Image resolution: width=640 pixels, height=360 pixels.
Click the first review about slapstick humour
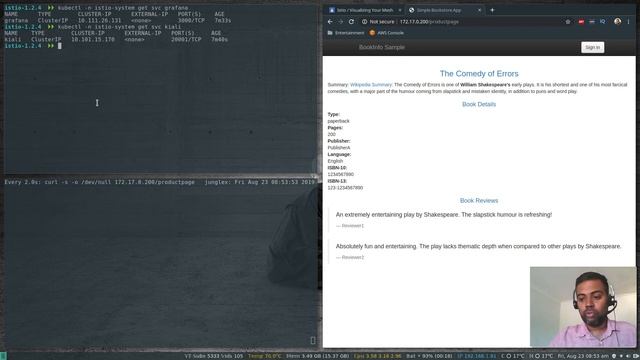[x=444, y=215]
